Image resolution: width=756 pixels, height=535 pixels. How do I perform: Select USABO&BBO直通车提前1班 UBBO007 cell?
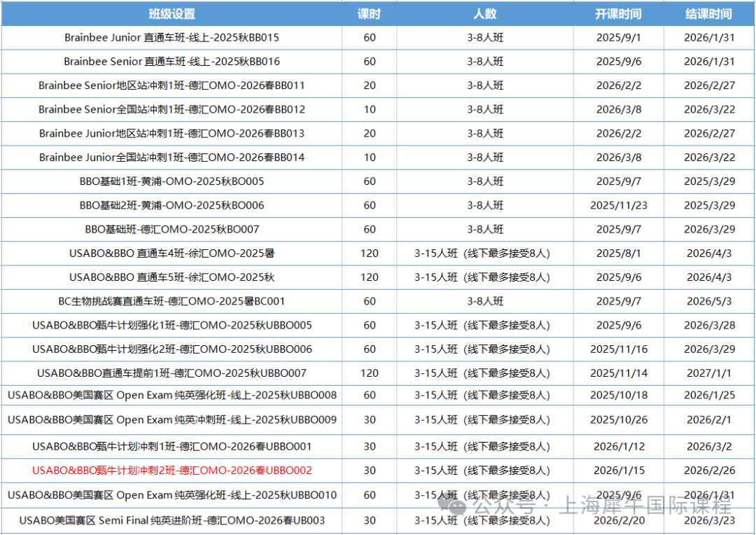(x=171, y=373)
